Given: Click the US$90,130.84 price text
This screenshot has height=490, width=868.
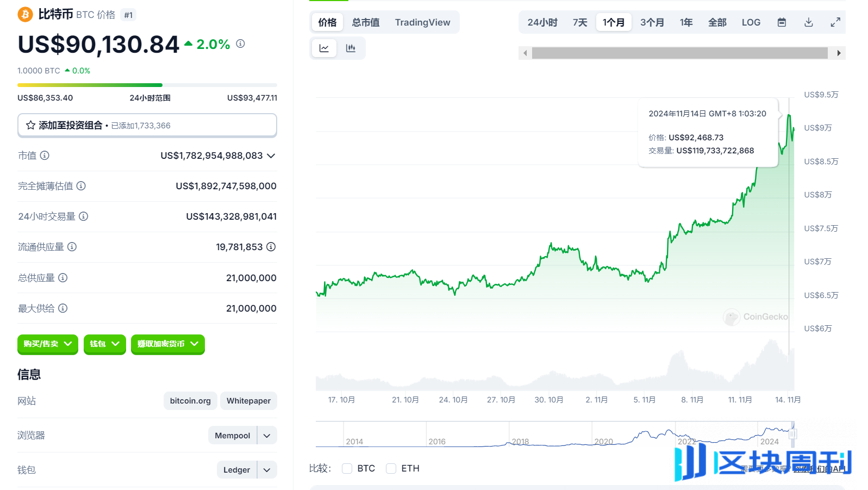Looking at the screenshot, I should pos(98,45).
